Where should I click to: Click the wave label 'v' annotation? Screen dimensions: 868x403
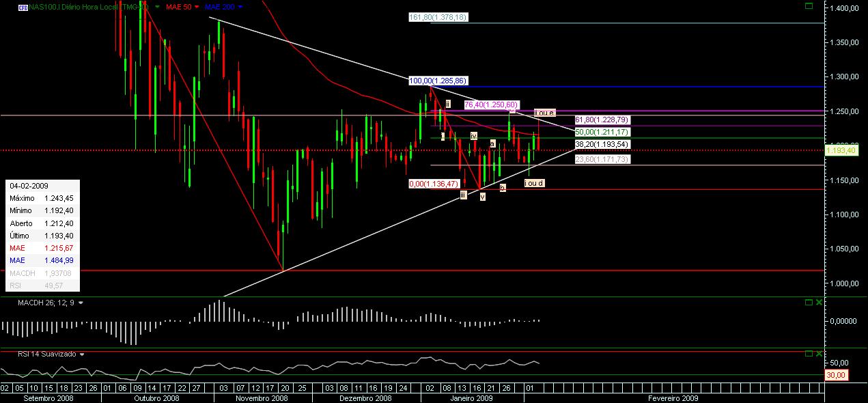[x=482, y=197]
